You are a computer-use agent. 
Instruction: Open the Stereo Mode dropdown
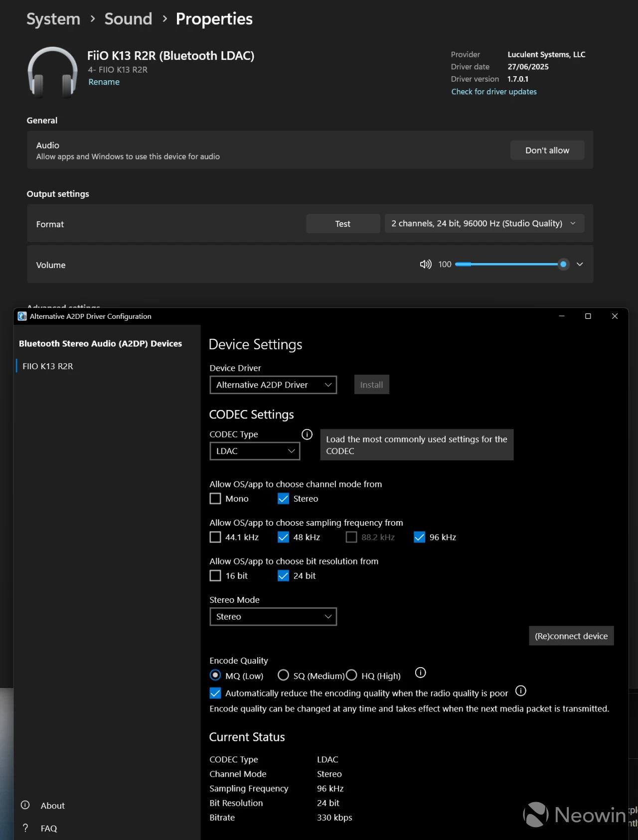pos(273,617)
